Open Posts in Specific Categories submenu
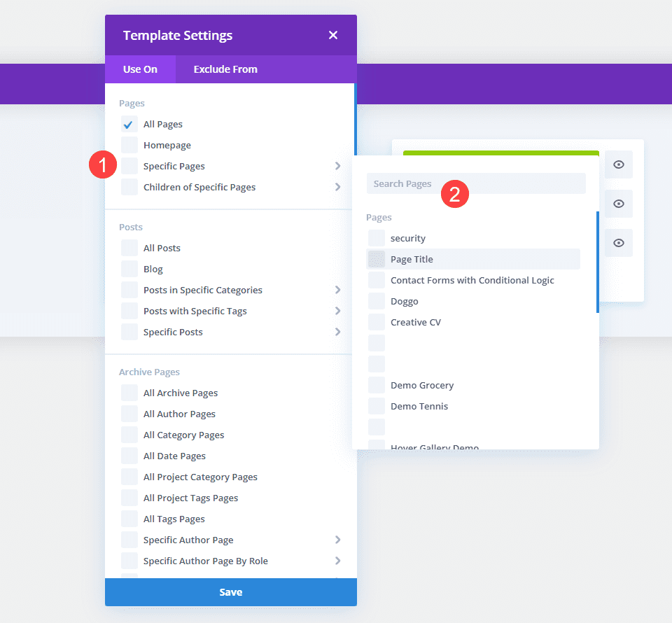This screenshot has width=672, height=623. pyautogui.click(x=338, y=289)
